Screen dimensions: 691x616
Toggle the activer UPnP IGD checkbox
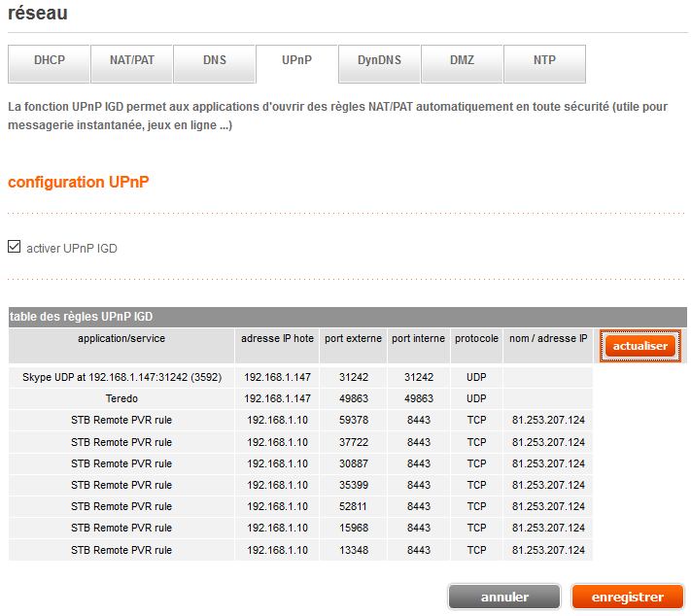(x=14, y=247)
